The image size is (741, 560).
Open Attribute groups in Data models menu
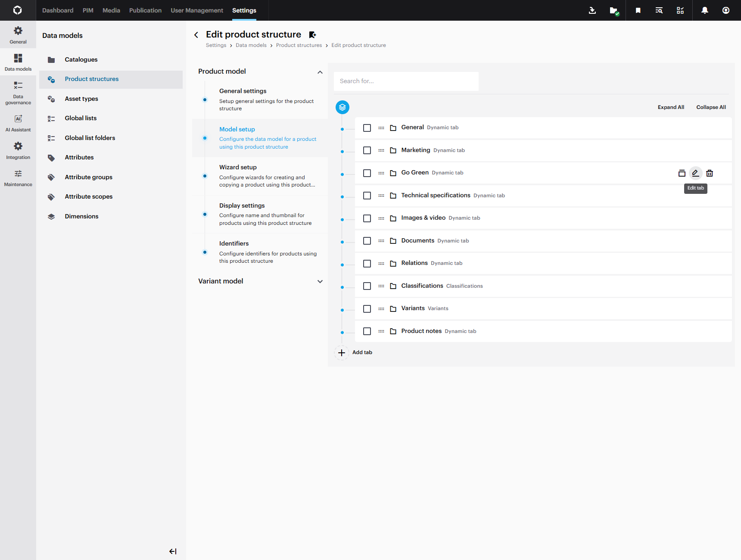coord(88,177)
